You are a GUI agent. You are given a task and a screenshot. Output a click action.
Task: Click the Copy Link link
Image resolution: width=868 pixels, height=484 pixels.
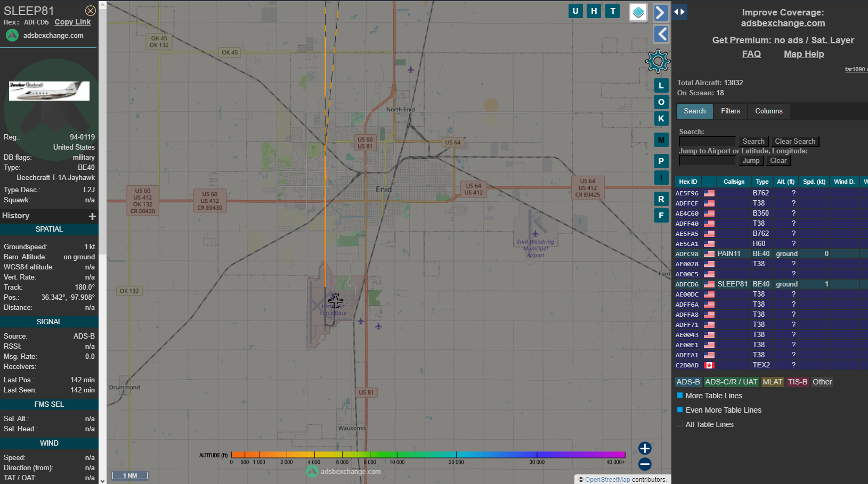click(72, 22)
